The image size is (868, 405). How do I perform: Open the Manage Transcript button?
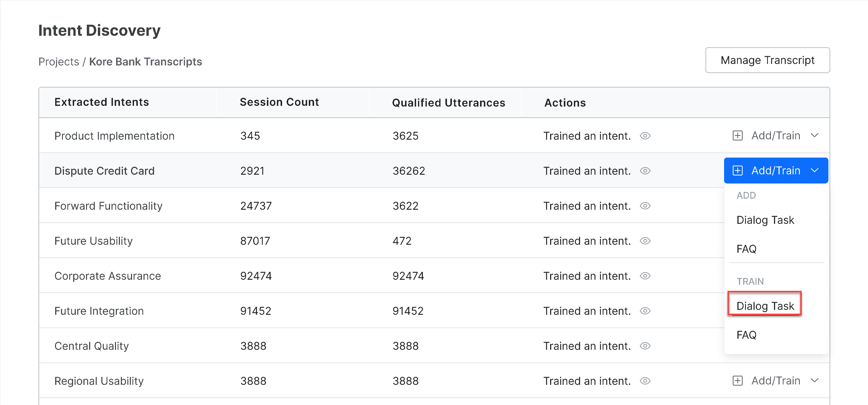tap(767, 60)
